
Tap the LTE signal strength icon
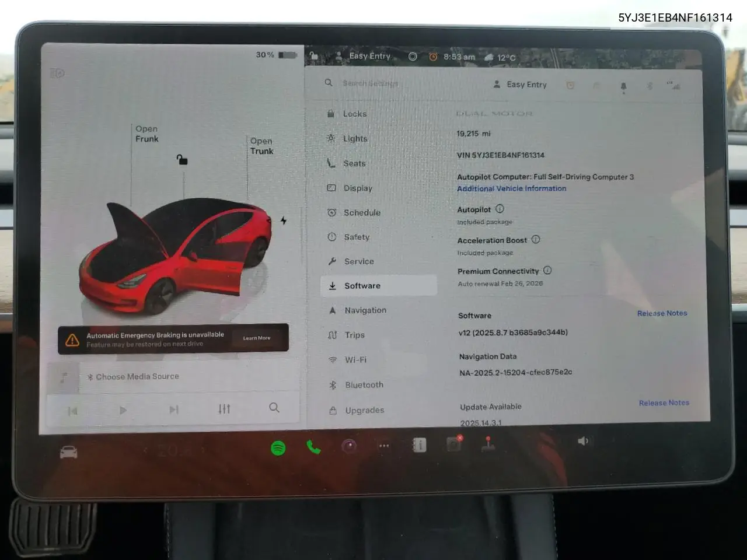tap(673, 86)
